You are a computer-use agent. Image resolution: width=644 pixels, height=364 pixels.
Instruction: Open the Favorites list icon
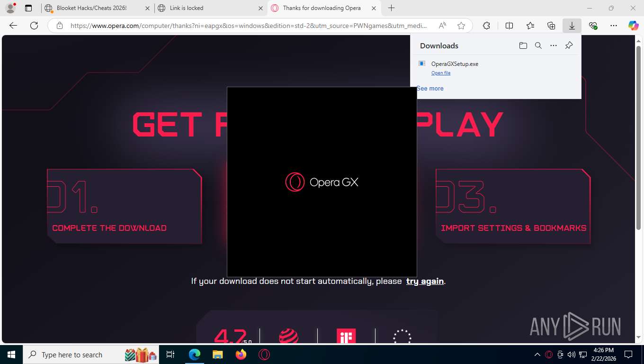pos(530,26)
